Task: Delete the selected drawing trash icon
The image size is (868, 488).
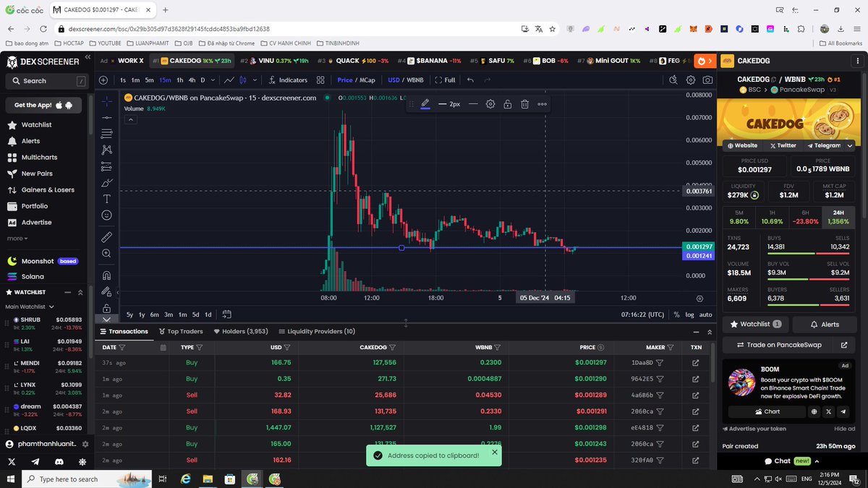Action: [525, 104]
